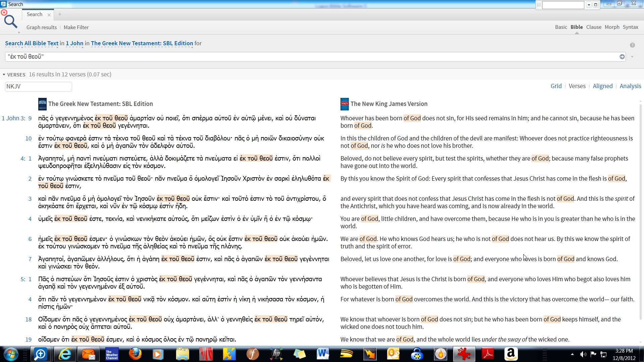Launch Firefox from the taskbar
This screenshot has width=644, height=362.
tap(135, 354)
